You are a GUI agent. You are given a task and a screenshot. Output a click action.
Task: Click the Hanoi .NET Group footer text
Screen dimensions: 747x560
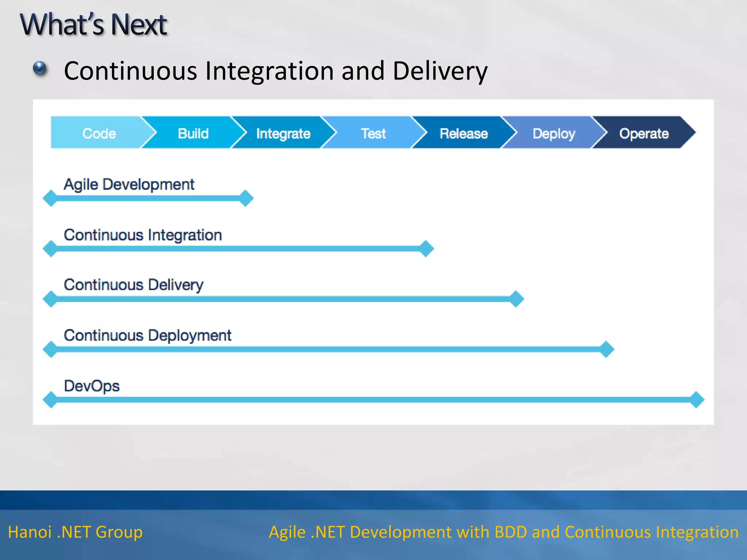tap(75, 532)
